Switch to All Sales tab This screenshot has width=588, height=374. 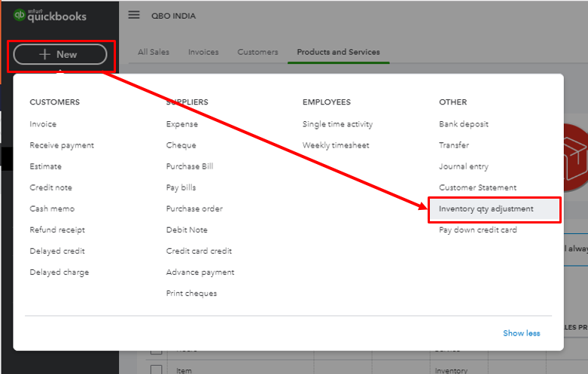click(154, 52)
